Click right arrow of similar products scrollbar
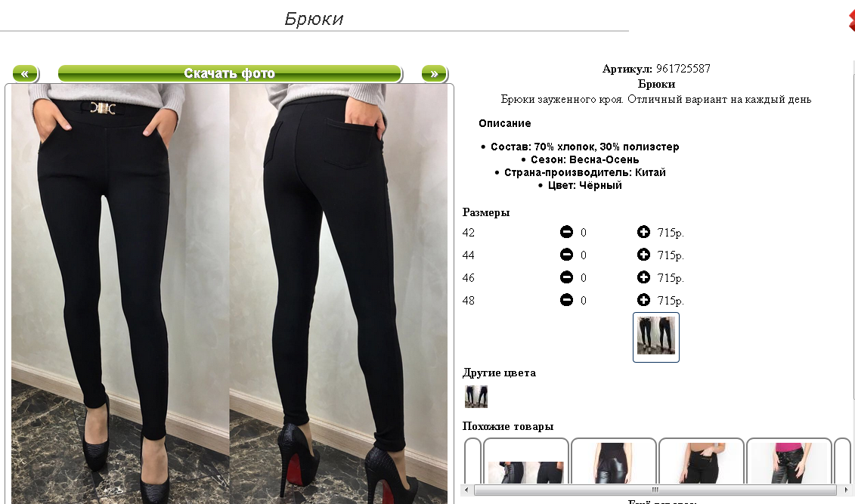 tap(846, 490)
